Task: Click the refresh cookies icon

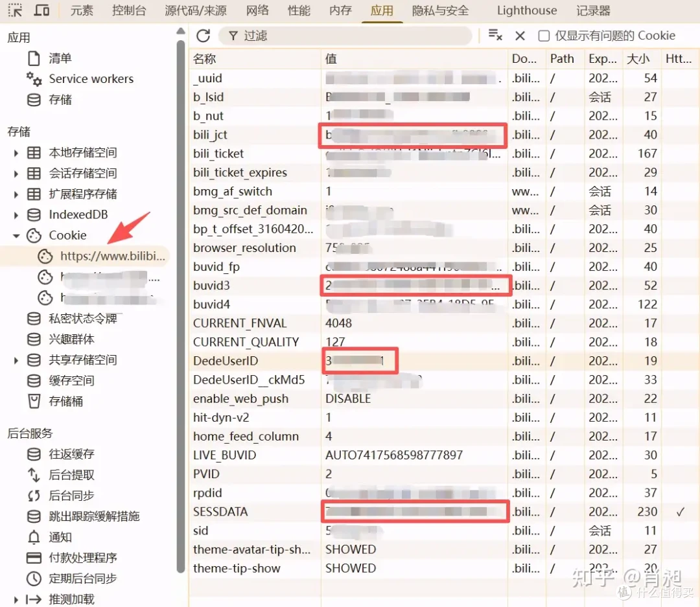Action: pos(203,36)
